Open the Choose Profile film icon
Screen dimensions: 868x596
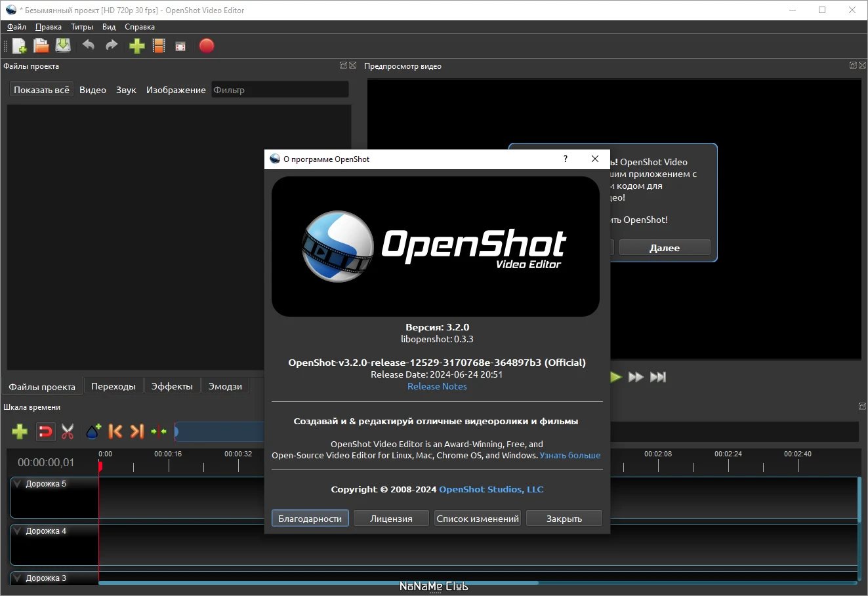point(159,46)
